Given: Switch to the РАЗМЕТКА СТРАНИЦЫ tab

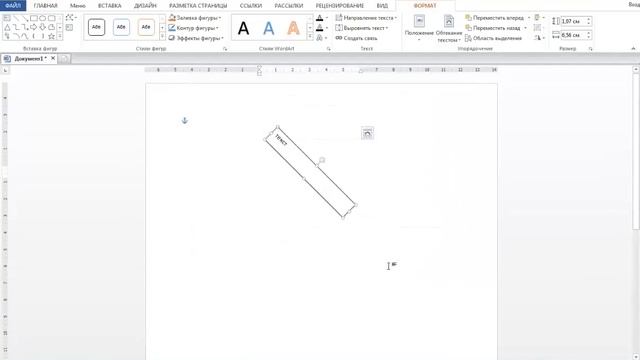Looking at the screenshot, I should pyautogui.click(x=198, y=6).
